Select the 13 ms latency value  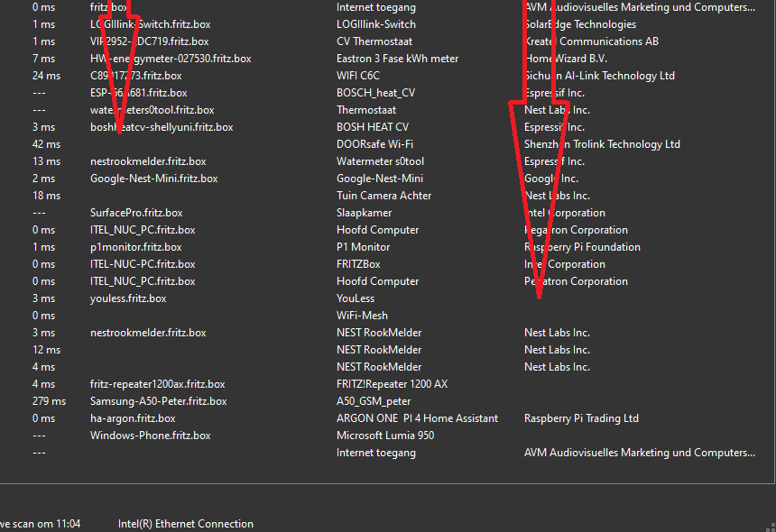click(x=47, y=161)
